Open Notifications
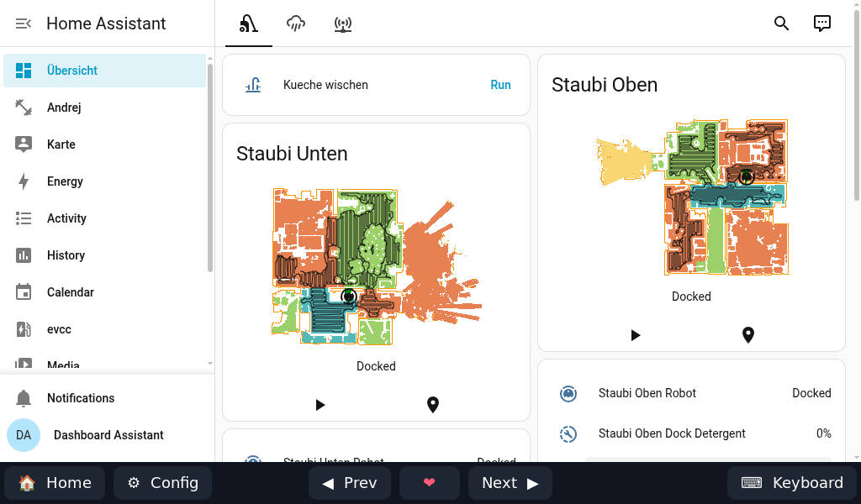The image size is (861, 504). coord(104,398)
